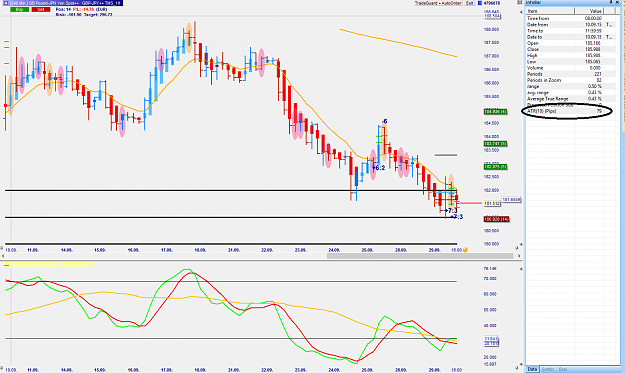Image resolution: width=625 pixels, height=373 pixels.
Task: Select the Open row in Infobar
Action: (570, 43)
